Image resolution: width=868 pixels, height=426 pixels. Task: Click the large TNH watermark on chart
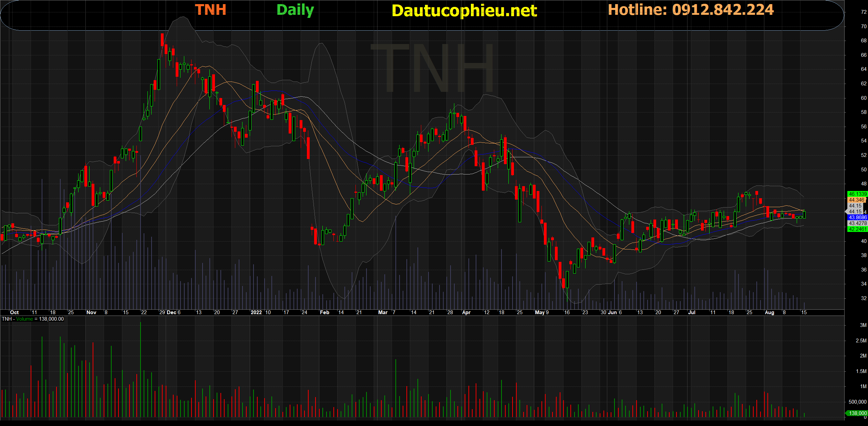pyautogui.click(x=432, y=68)
